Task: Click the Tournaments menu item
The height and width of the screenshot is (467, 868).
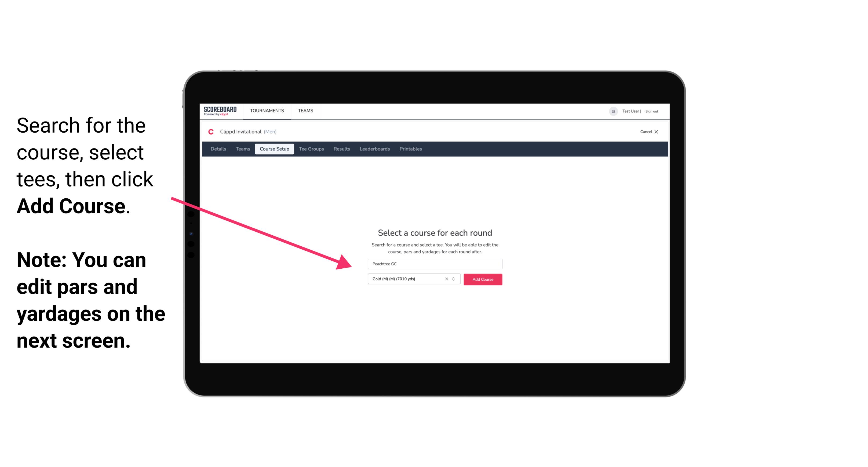Action: tap(266, 110)
